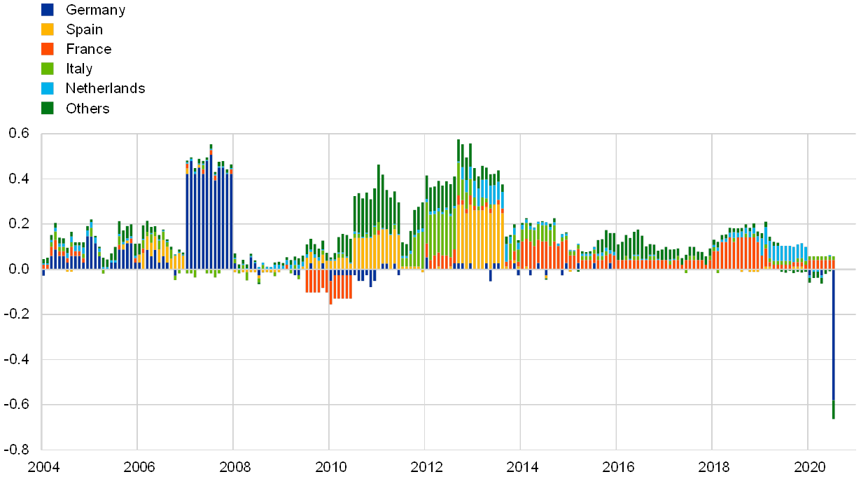Toggle the Germany series via its legend label
The width and height of the screenshot is (868, 479).
click(95, 10)
